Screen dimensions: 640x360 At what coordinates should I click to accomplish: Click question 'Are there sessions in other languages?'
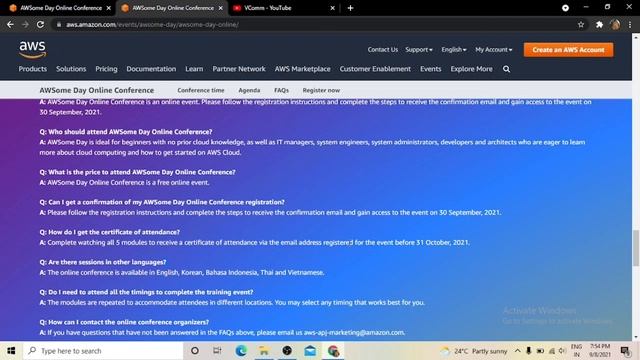click(x=103, y=262)
